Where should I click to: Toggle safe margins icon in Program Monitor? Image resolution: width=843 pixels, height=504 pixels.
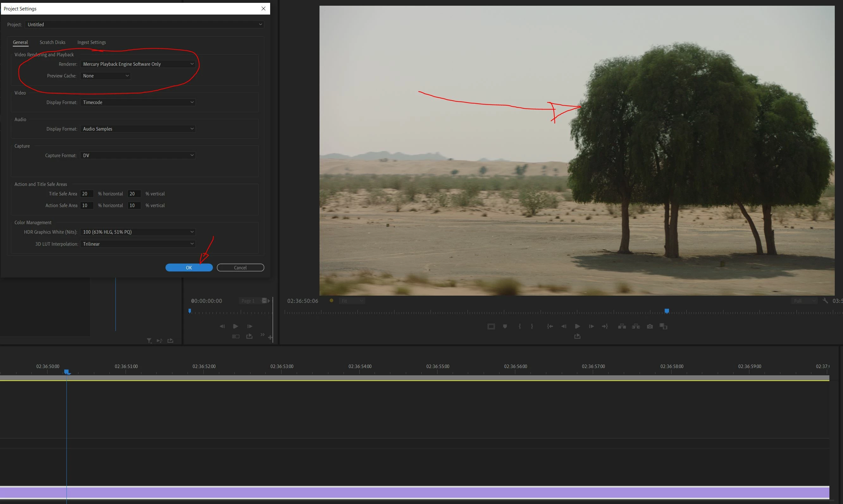pyautogui.click(x=491, y=326)
